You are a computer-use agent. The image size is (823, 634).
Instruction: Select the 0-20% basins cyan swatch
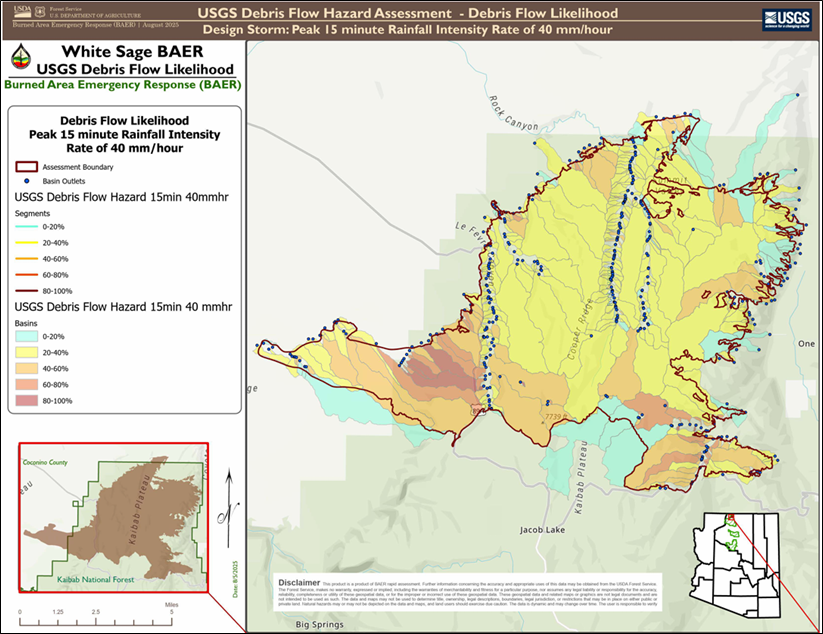(27, 336)
